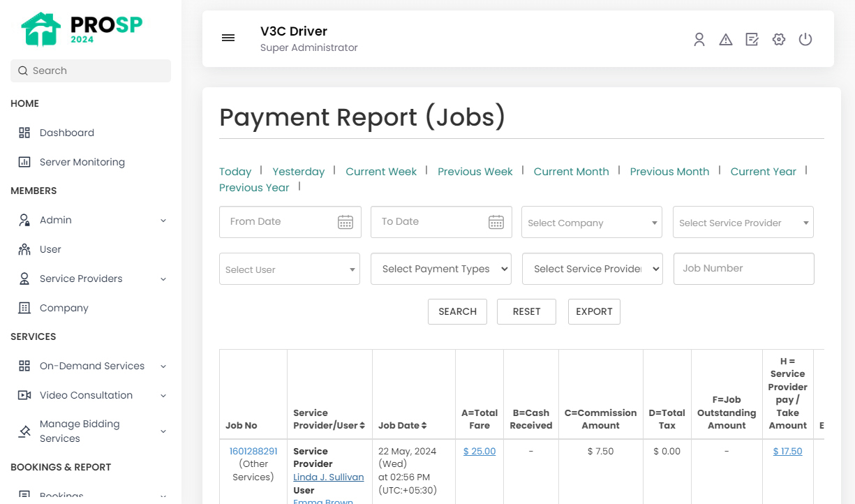Open job number 1601288291
855x504 pixels.
(x=253, y=451)
